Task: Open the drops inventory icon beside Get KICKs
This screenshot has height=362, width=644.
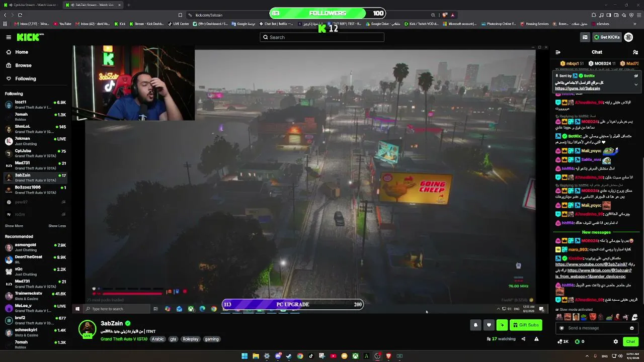Action: [585, 37]
